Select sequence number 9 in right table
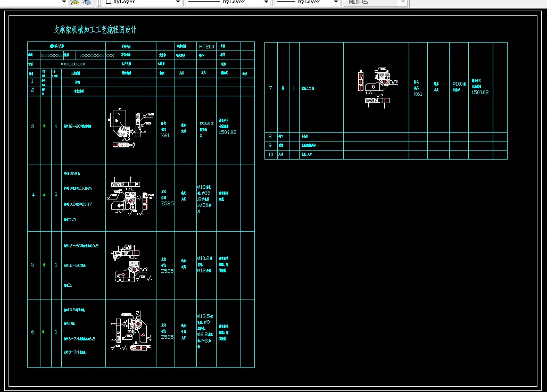The height and width of the screenshot is (392, 547). point(270,145)
